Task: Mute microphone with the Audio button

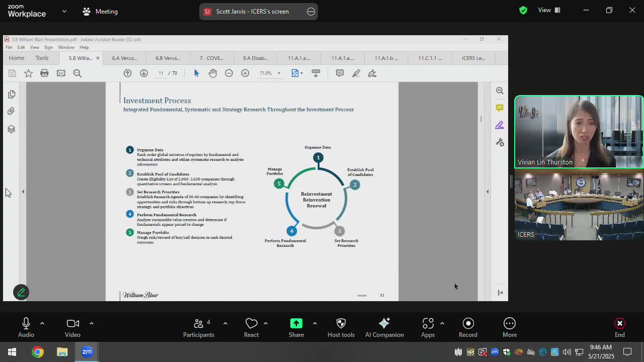Action: [26, 327]
